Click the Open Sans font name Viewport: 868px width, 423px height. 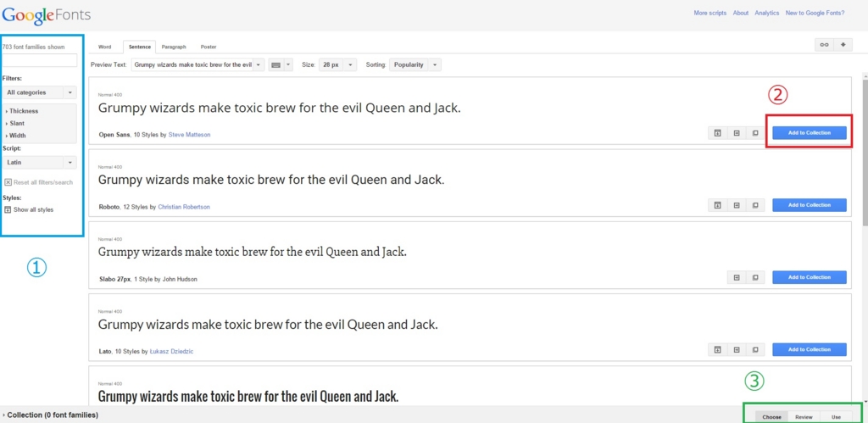(x=114, y=135)
